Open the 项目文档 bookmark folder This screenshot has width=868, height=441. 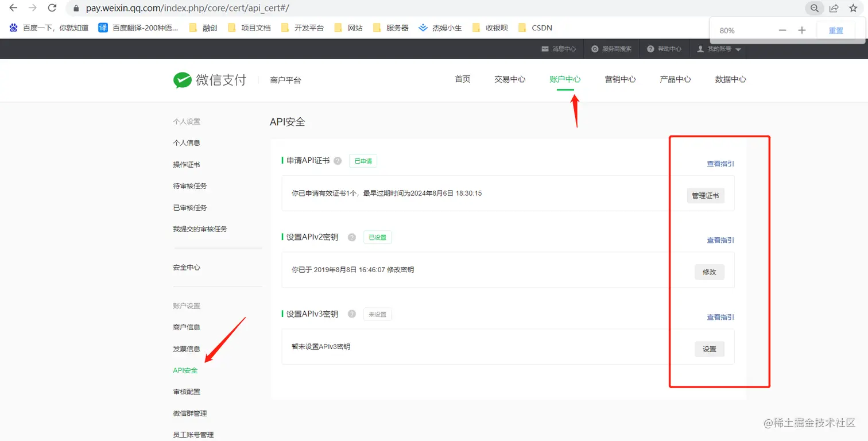click(x=249, y=28)
